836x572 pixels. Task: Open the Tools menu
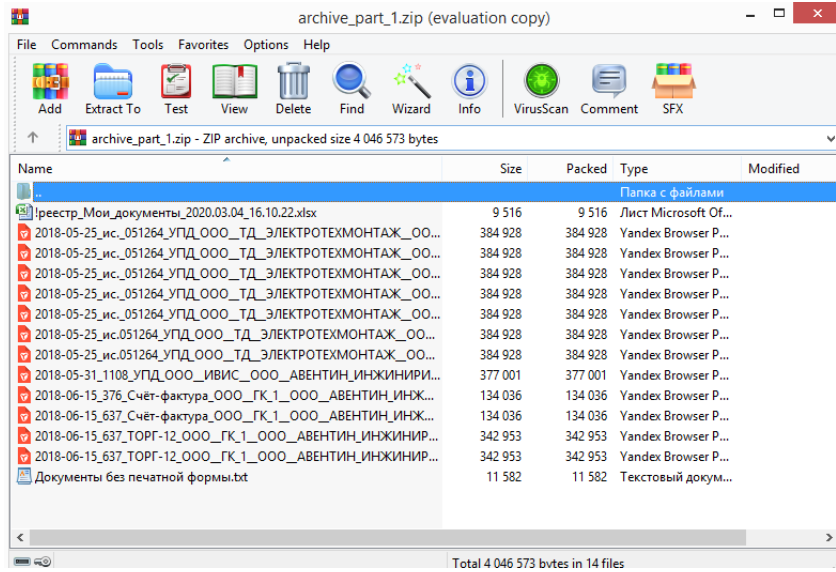[148, 45]
